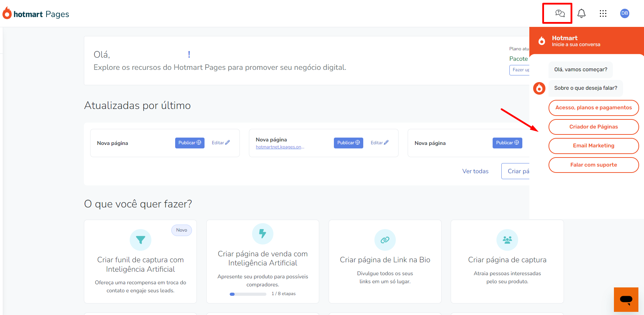
Task: Open the notifications bell
Action: (581, 13)
